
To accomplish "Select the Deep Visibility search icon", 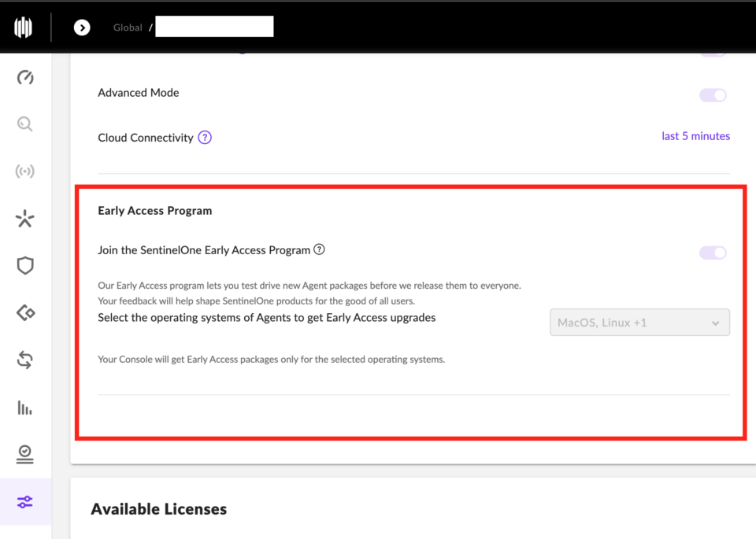I will 24,124.
